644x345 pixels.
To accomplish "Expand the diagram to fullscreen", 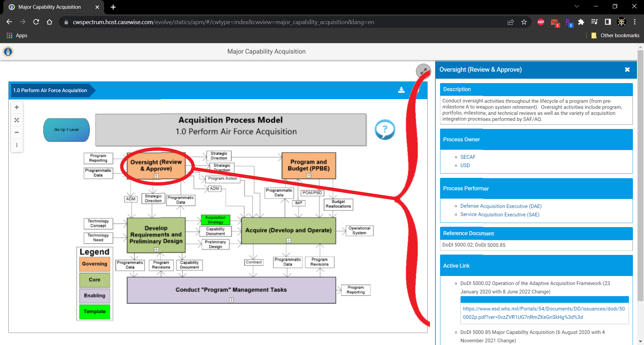I will point(423,71).
